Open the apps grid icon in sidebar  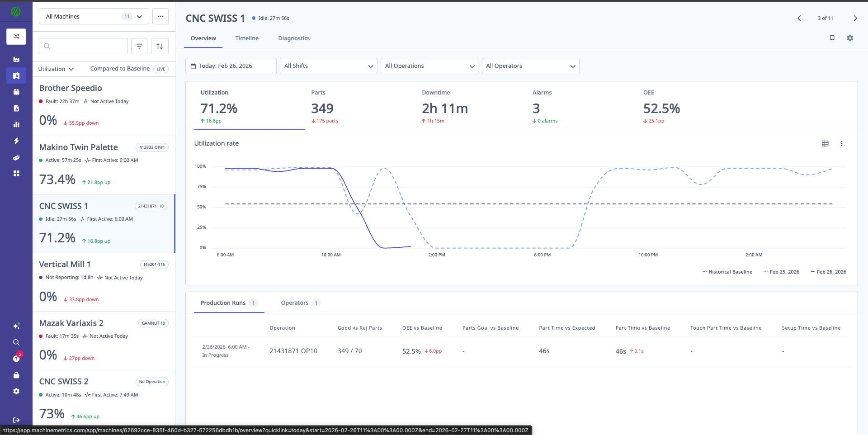(x=16, y=173)
